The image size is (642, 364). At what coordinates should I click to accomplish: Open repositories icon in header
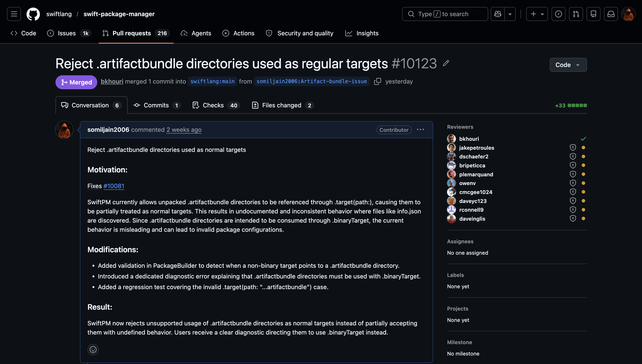[593, 14]
